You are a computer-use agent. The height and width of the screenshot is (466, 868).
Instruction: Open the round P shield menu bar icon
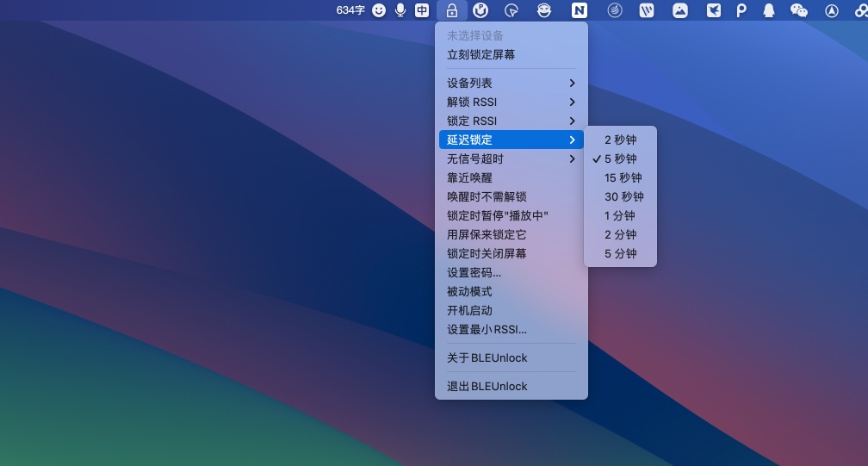coord(480,10)
